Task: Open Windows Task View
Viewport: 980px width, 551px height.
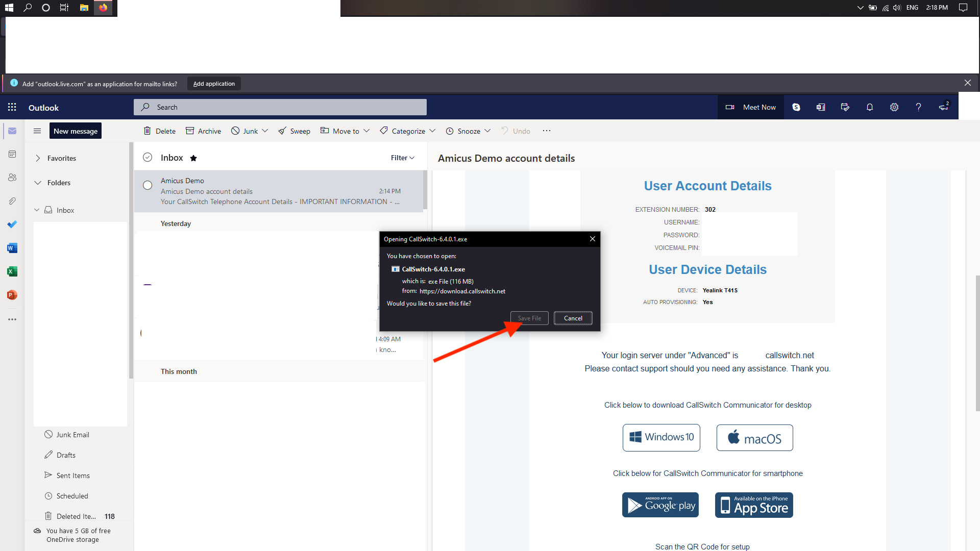Action: click(x=64, y=8)
